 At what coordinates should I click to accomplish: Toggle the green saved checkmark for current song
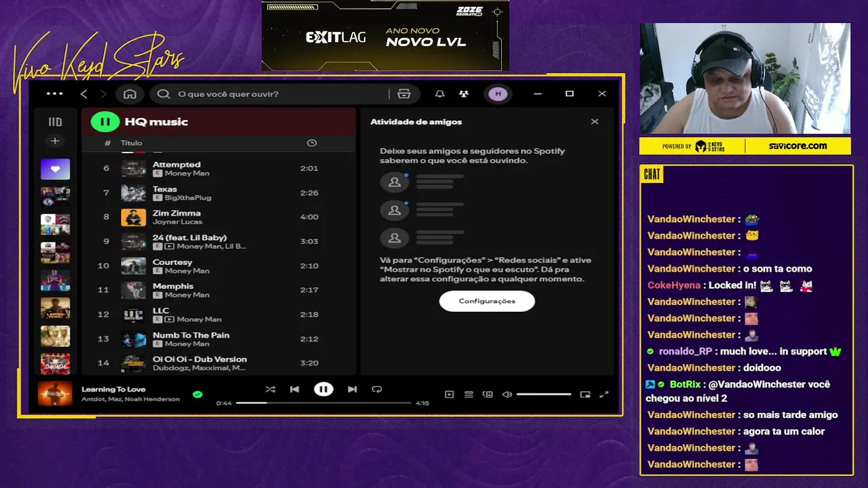click(x=197, y=394)
